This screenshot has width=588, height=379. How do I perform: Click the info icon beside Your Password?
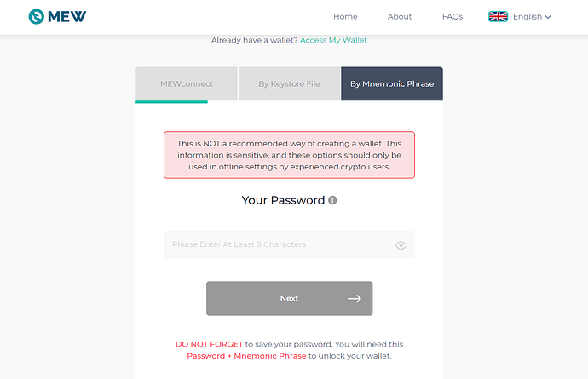pyautogui.click(x=332, y=200)
